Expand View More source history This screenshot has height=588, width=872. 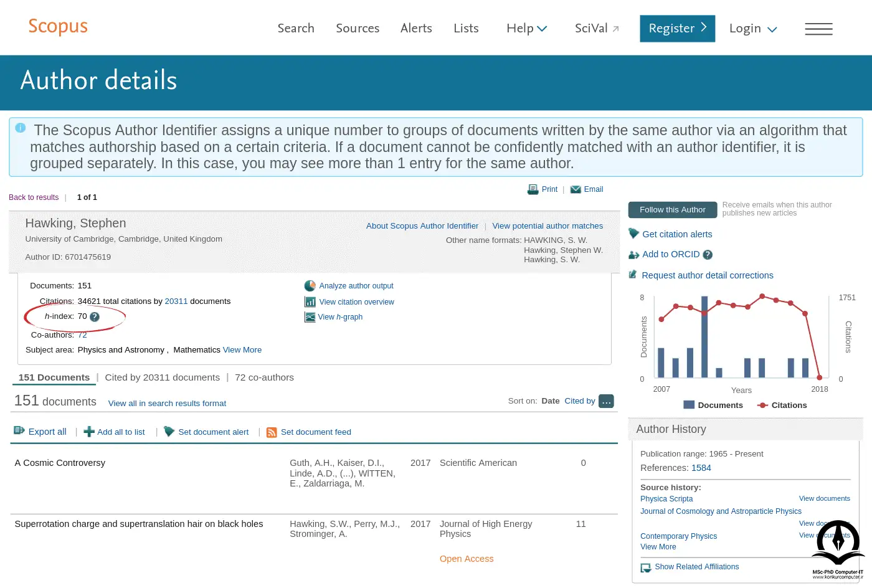658,547
